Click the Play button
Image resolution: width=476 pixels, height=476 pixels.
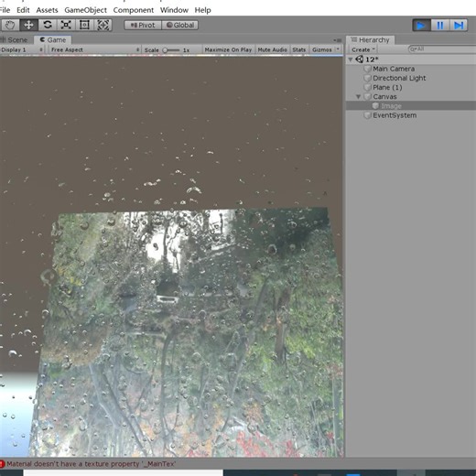pos(421,25)
